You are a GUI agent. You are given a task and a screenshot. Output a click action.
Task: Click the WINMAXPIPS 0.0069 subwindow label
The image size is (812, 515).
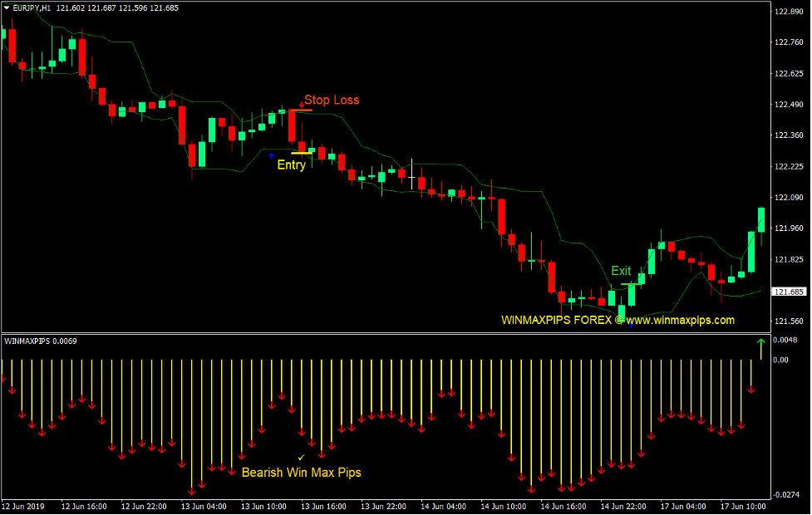pyautogui.click(x=39, y=340)
